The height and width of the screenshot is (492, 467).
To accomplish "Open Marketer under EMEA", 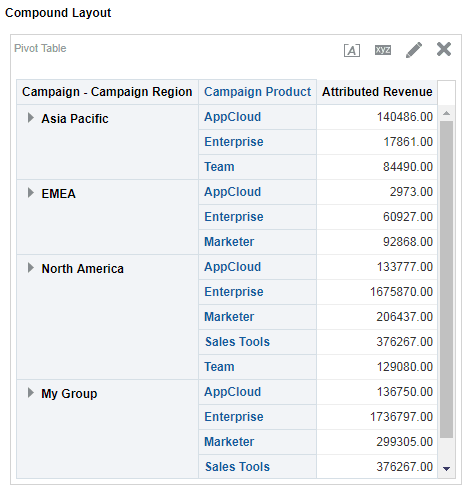I will tap(229, 242).
